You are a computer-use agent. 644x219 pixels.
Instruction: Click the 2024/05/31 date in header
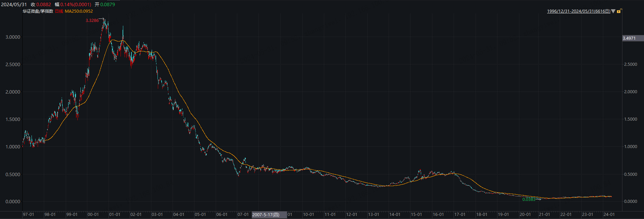coord(14,4)
